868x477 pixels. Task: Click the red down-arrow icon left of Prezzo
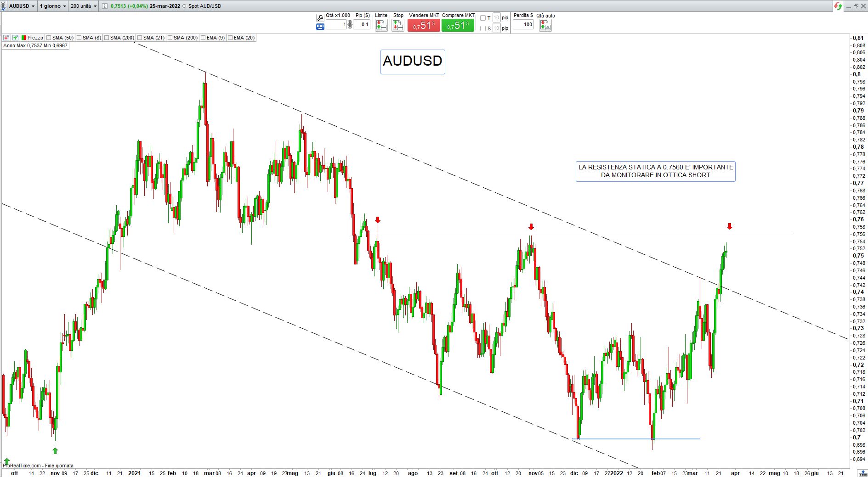(x=6, y=38)
